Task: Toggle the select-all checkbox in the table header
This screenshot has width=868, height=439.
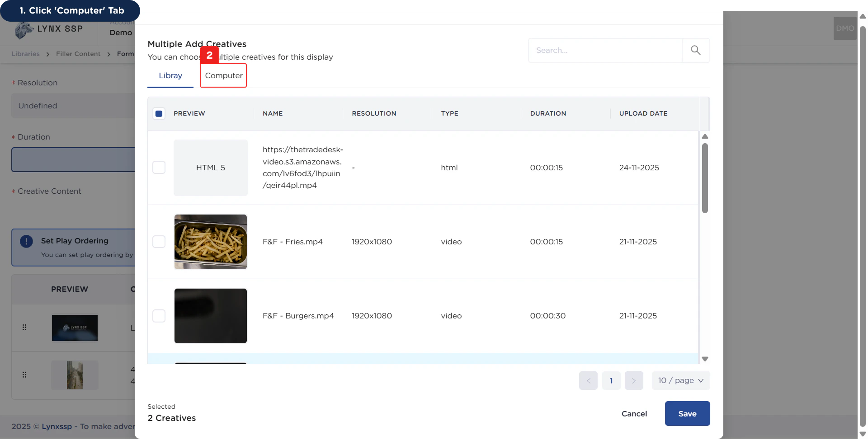Action: [159, 113]
